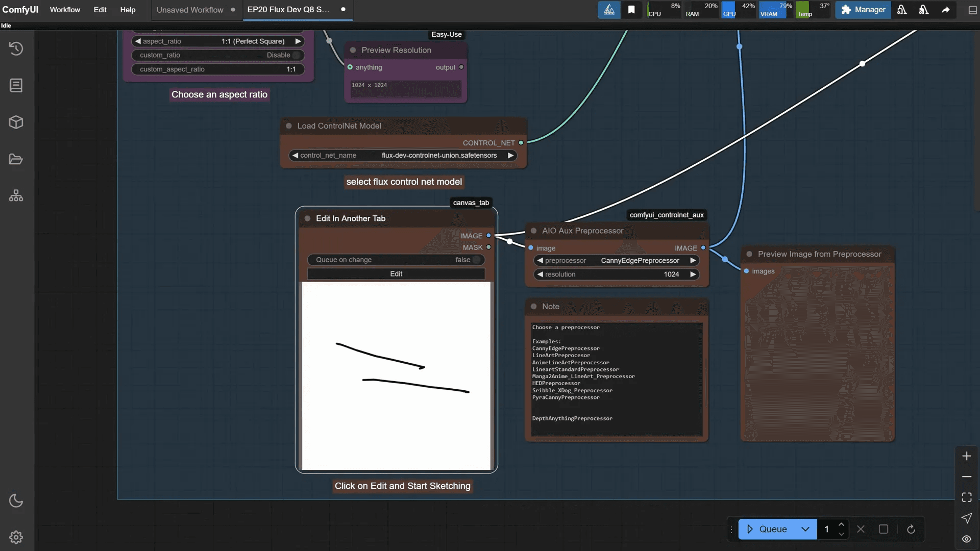Click the select mode arrow icon

point(967,518)
